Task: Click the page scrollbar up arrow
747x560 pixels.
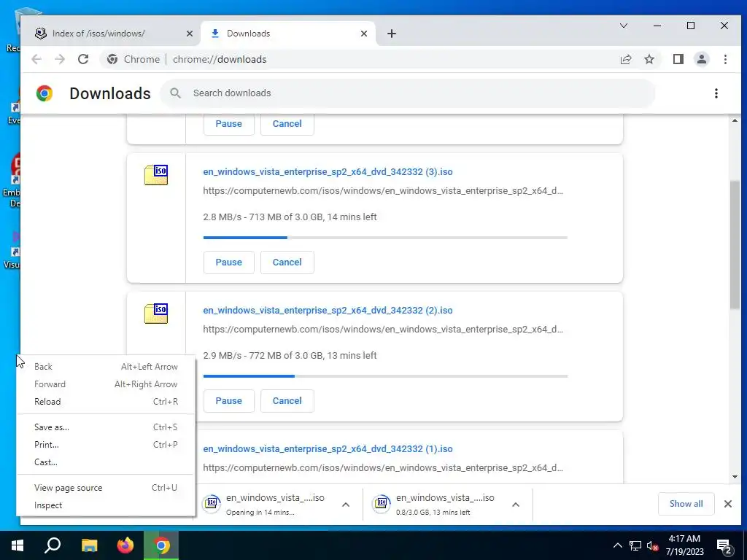Action: 735,120
